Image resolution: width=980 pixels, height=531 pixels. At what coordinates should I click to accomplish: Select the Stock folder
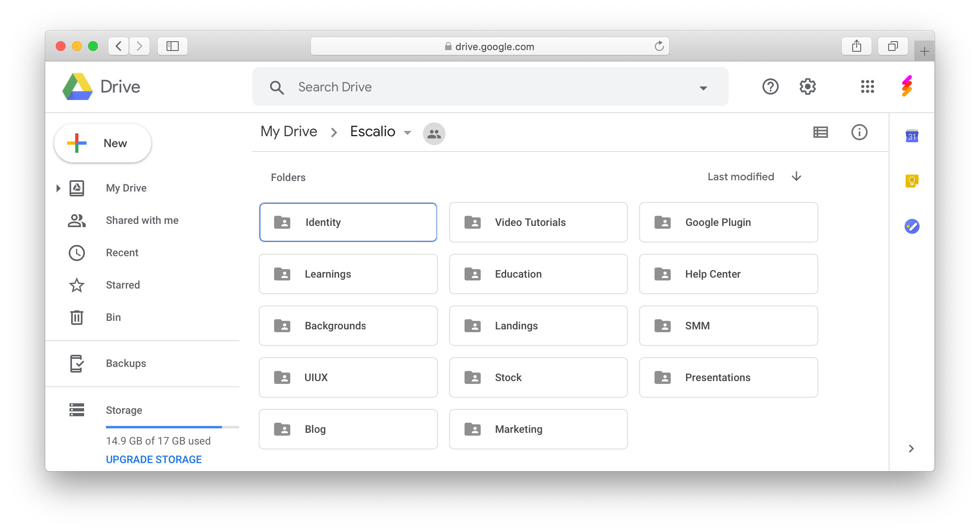tap(539, 377)
